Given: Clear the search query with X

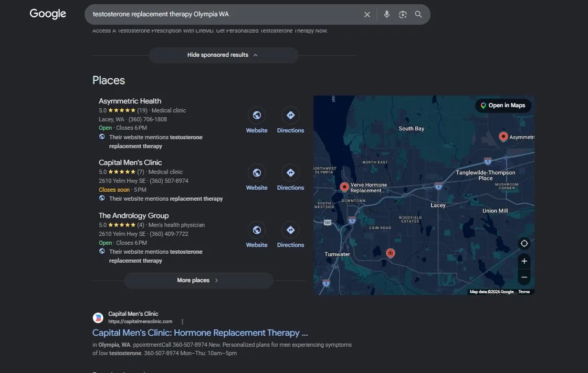Looking at the screenshot, I should coord(367,14).
